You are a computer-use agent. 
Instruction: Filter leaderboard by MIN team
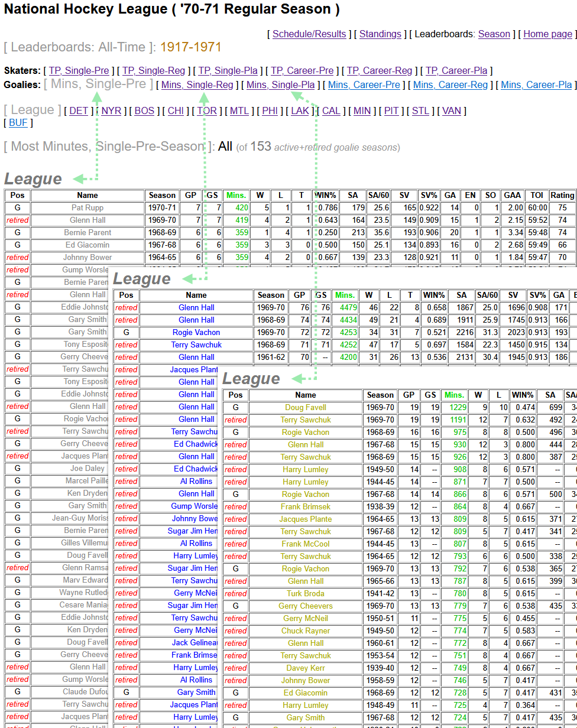click(x=362, y=111)
